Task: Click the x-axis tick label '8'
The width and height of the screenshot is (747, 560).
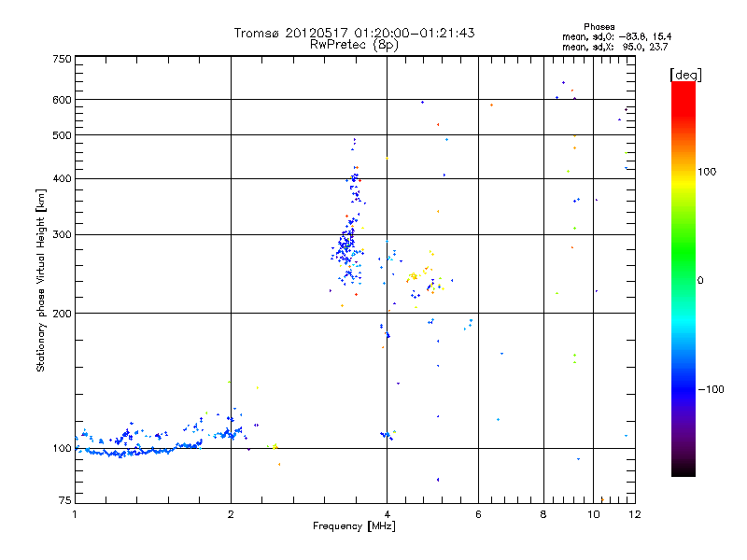Action: pyautogui.click(x=543, y=514)
